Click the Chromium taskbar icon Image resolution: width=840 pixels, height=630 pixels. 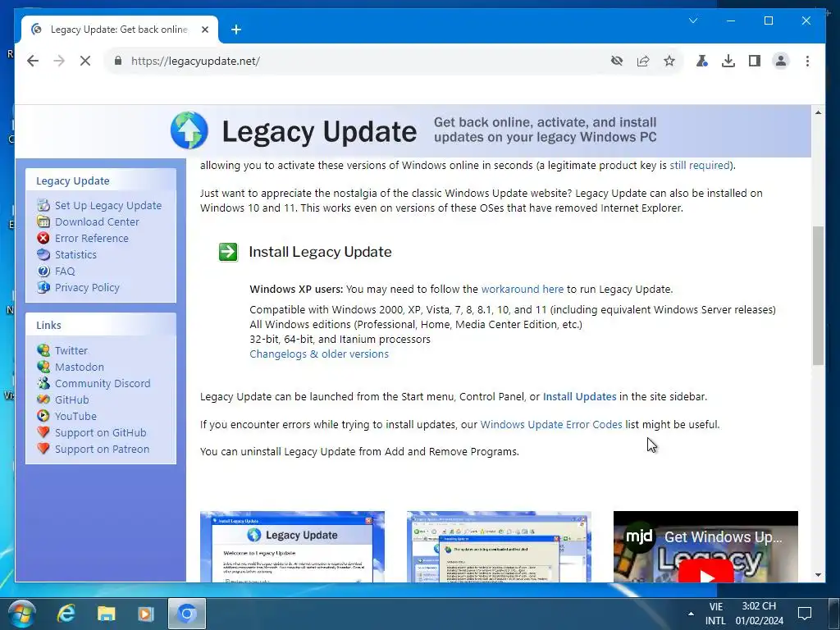pyautogui.click(x=186, y=614)
